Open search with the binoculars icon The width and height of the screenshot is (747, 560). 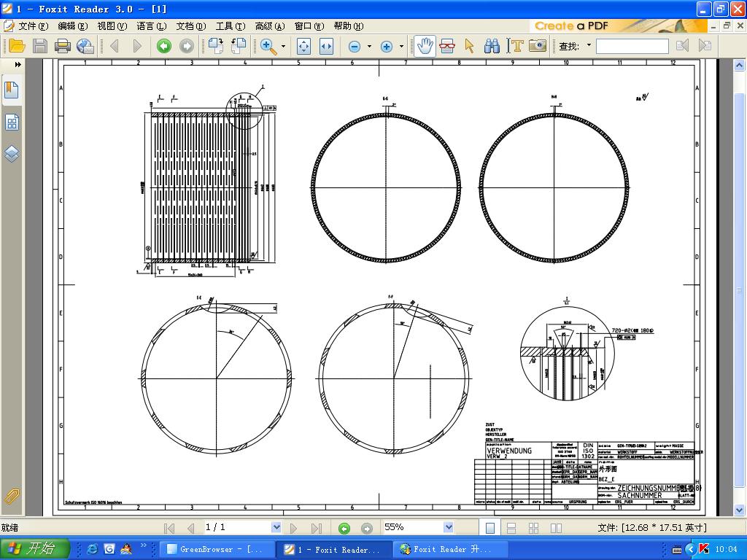pos(492,46)
